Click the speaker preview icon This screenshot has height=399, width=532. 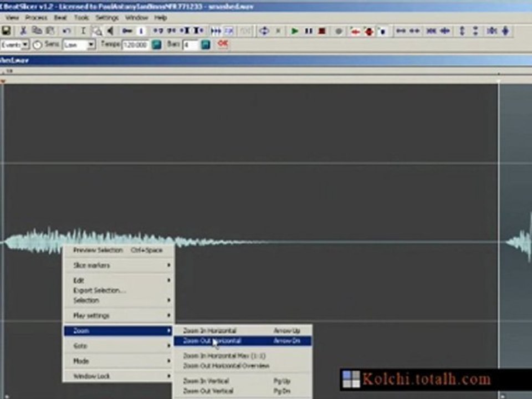tap(110, 31)
